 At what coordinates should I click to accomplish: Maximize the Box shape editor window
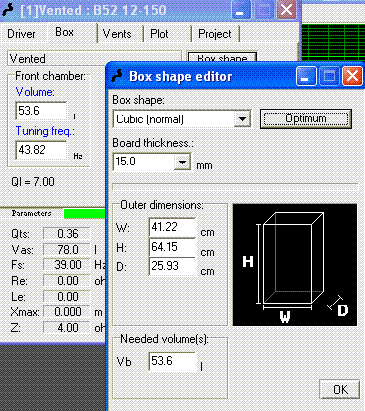click(x=329, y=76)
